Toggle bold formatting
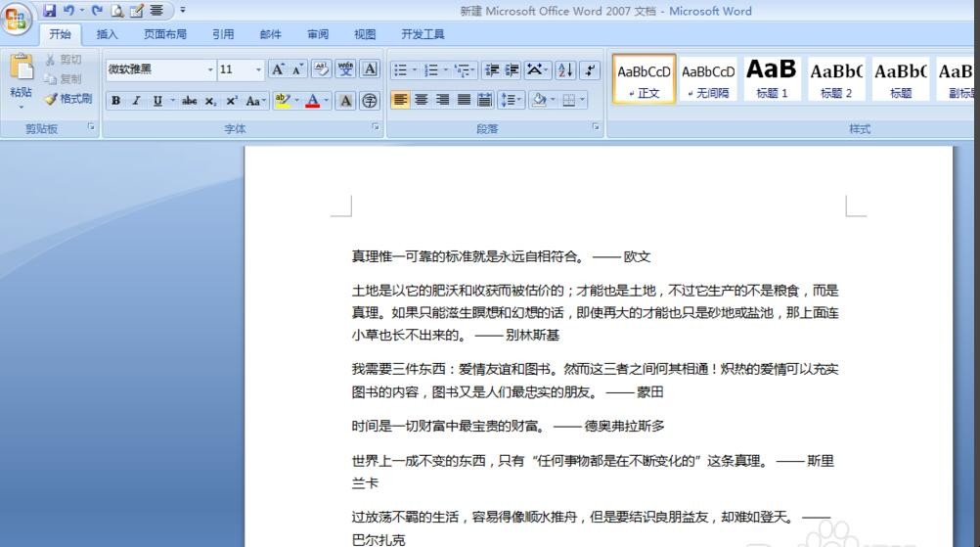This screenshot has height=547, width=980. pos(115,101)
